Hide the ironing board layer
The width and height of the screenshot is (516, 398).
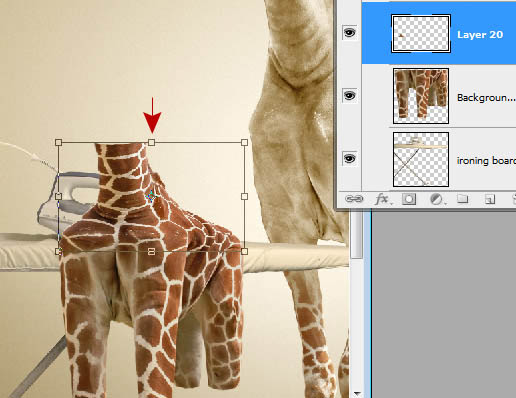[x=349, y=158]
